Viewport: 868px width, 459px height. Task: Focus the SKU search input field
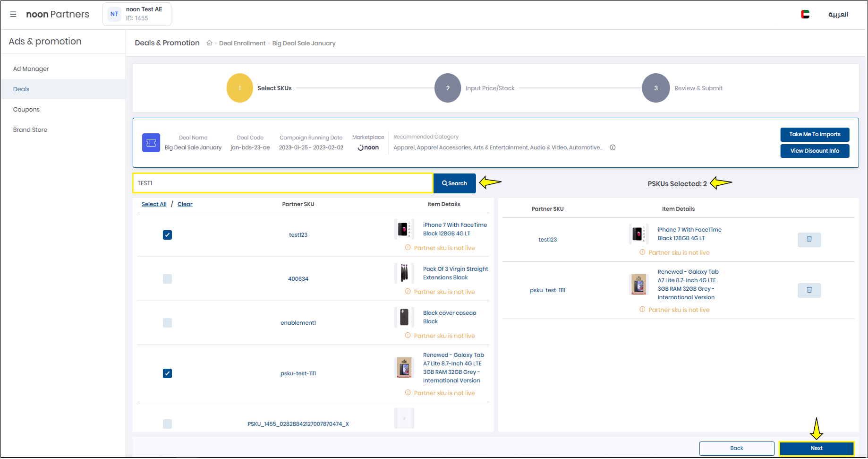click(x=282, y=183)
